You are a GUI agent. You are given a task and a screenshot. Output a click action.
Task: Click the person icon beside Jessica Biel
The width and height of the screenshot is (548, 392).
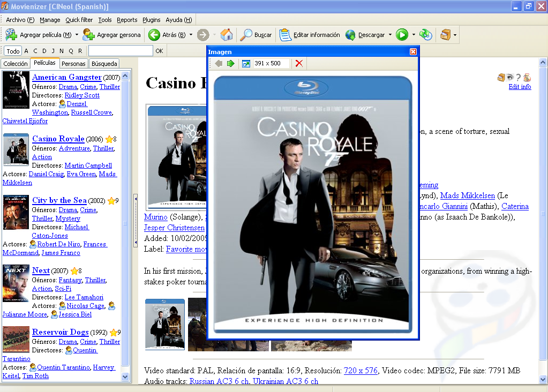point(54,314)
